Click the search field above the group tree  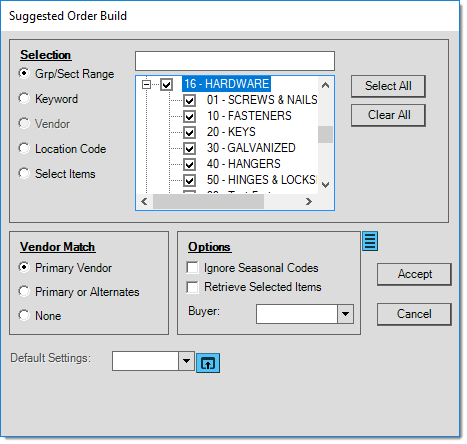click(235, 61)
